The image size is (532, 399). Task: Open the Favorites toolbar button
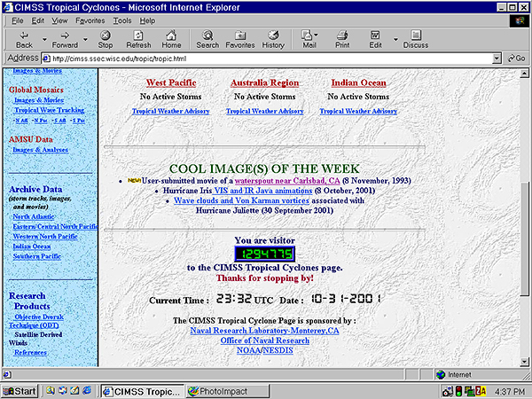tap(239, 37)
